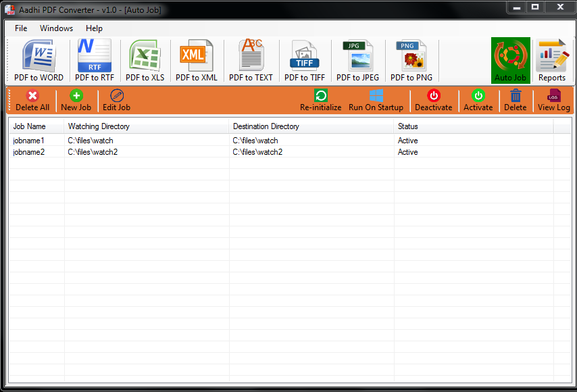This screenshot has height=392, width=577.
Task: Click the View Log toolbar item
Action: click(x=553, y=100)
